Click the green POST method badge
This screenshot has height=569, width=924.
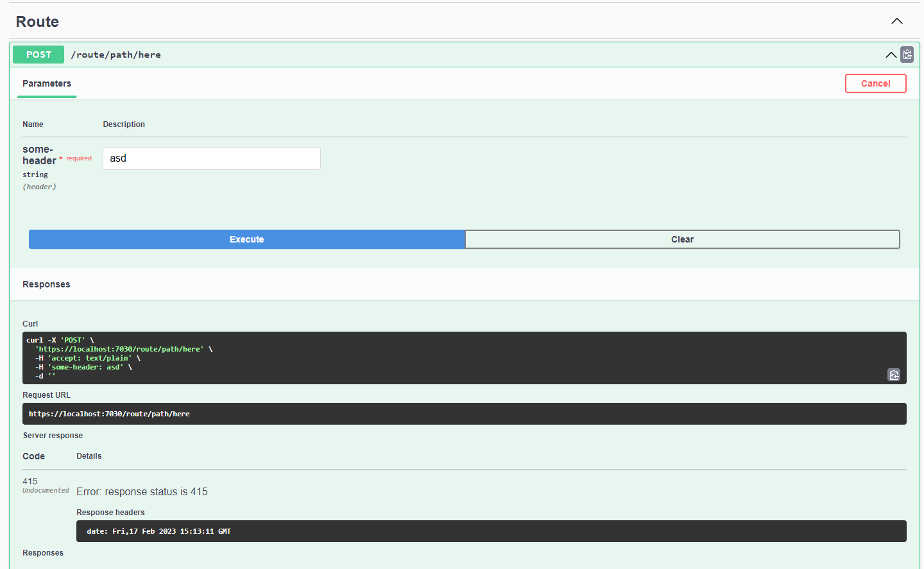tap(38, 55)
